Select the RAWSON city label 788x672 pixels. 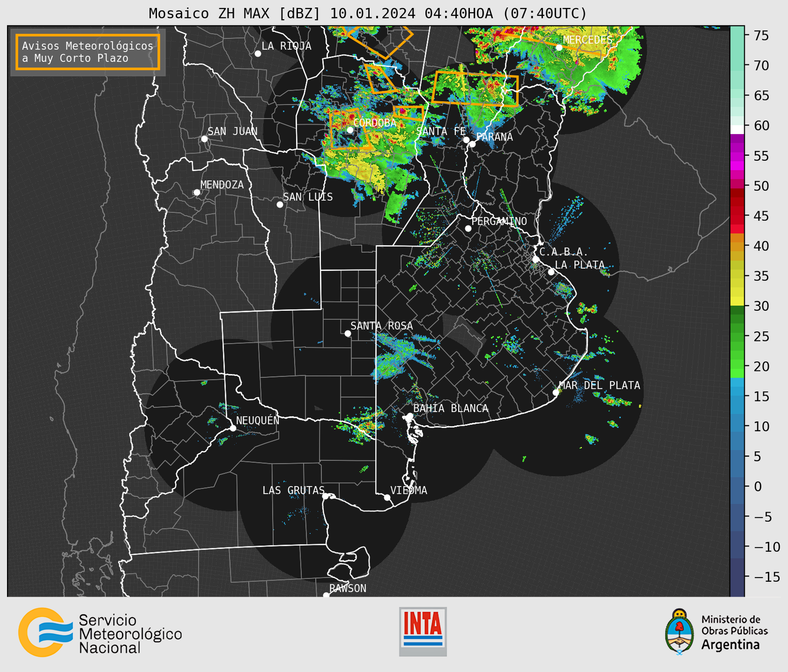pyautogui.click(x=348, y=588)
